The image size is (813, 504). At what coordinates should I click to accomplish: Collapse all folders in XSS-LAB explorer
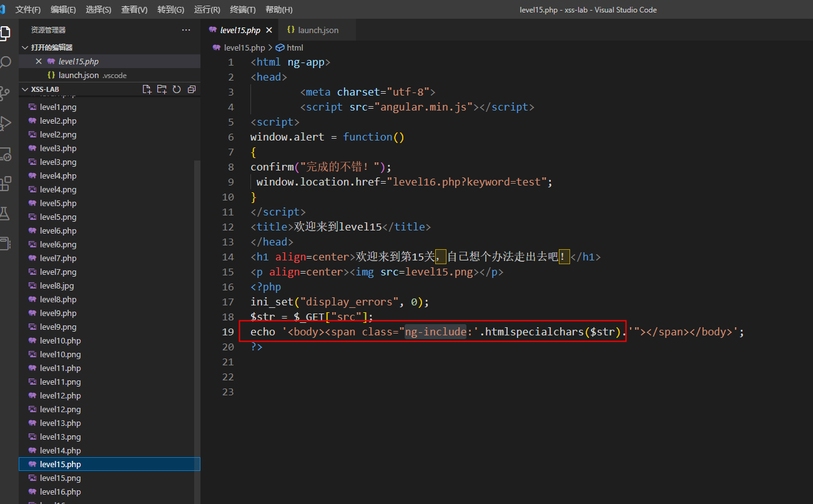tap(192, 89)
